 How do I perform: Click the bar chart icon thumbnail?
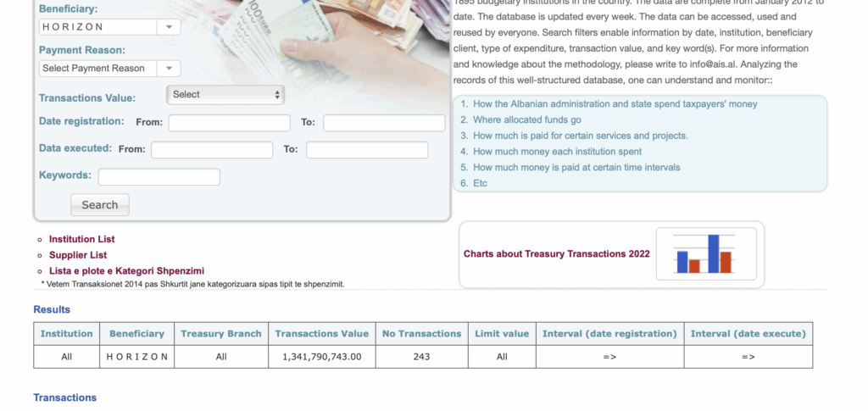click(704, 254)
